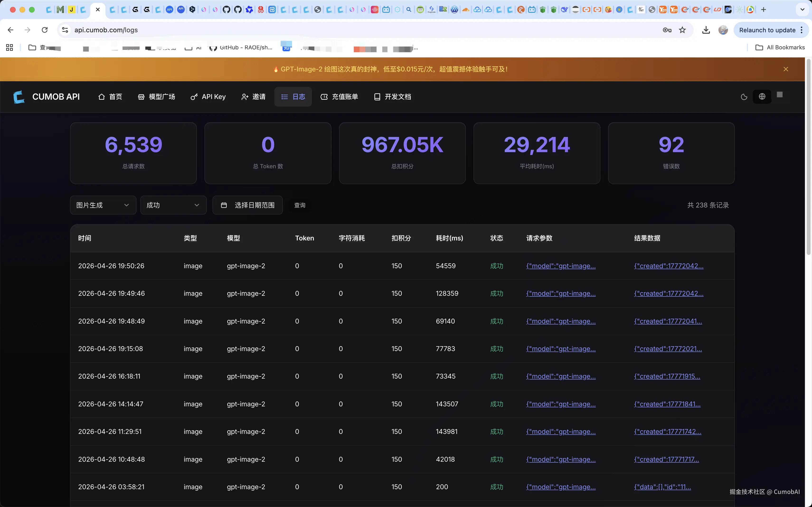The image size is (812, 507).
Task: Click Relaunch to update button
Action: click(x=767, y=30)
